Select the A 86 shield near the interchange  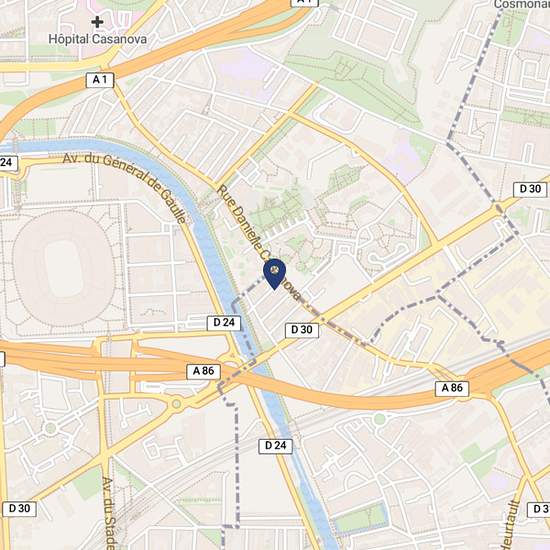(x=203, y=371)
